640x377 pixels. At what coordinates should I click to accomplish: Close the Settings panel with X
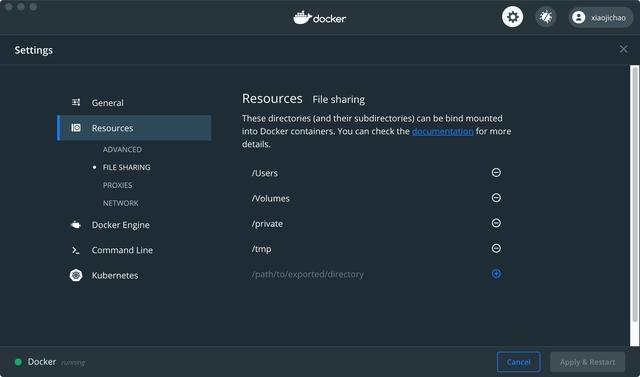coord(623,49)
